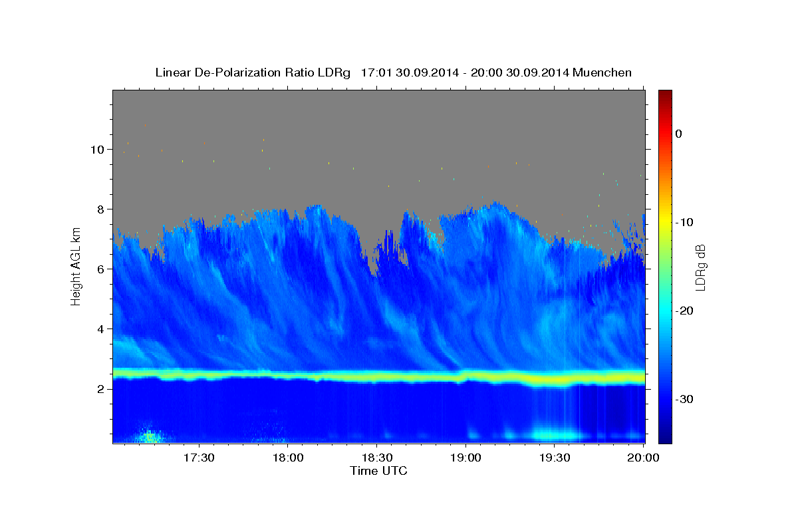The height and width of the screenshot is (532, 798).
Task: Click the colorbar value 0
Action: (x=679, y=134)
